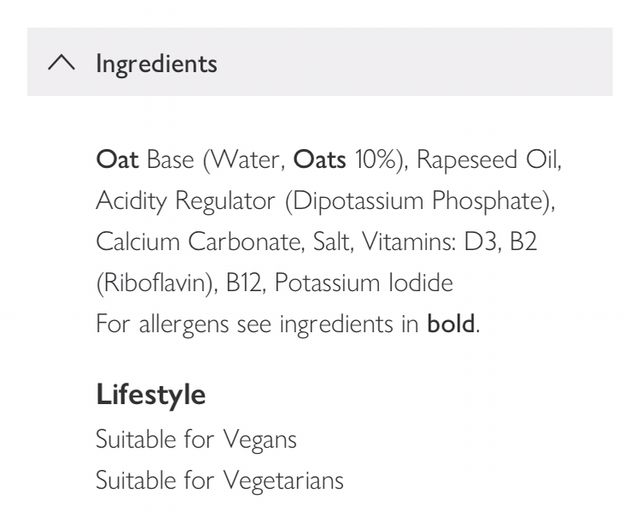Click the Suitable for Vegetarians line
640x519 pixels.
click(219, 479)
